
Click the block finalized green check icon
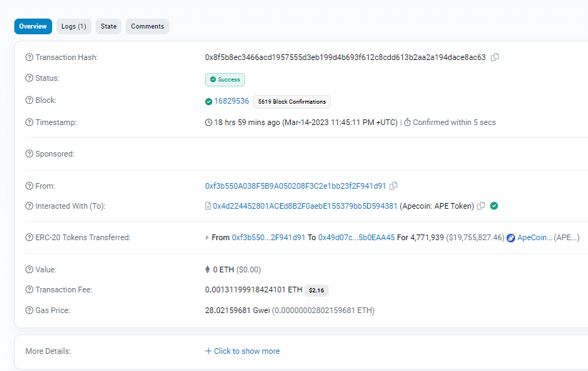click(x=209, y=102)
